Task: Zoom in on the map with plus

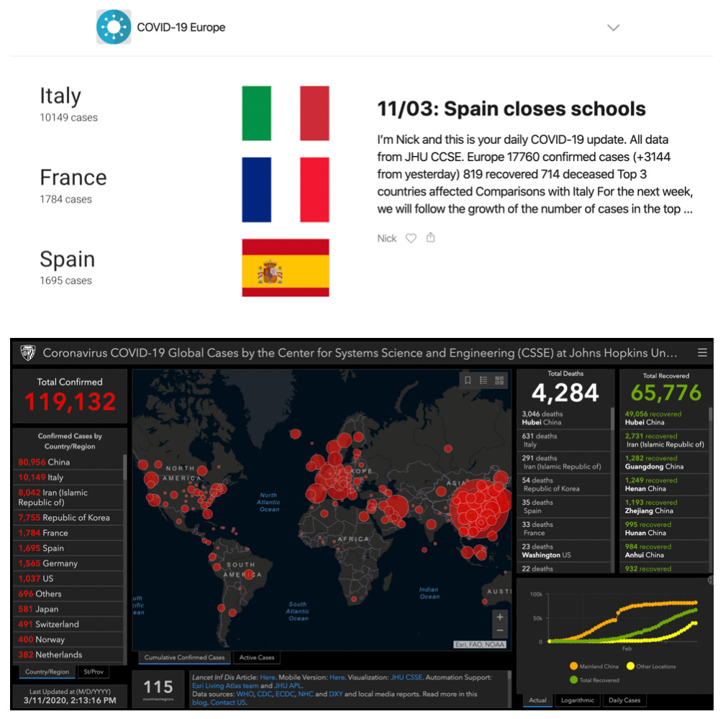Action: tap(500, 617)
